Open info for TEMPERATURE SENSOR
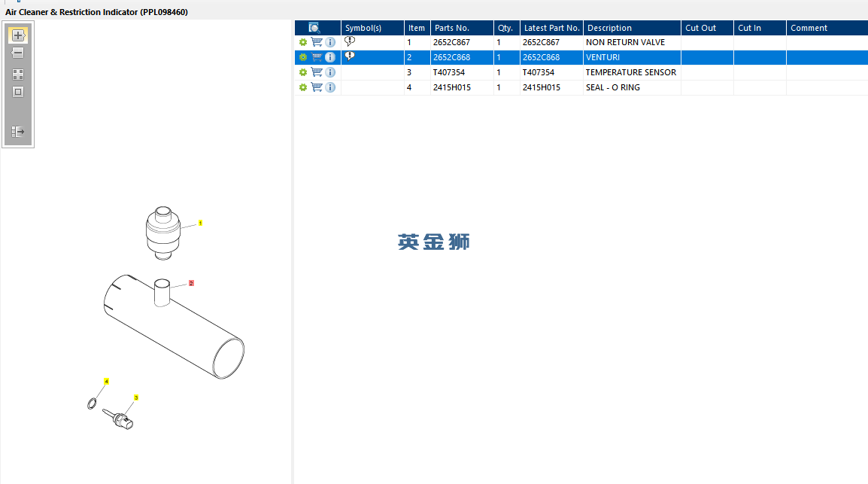The width and height of the screenshot is (868, 484). point(330,72)
